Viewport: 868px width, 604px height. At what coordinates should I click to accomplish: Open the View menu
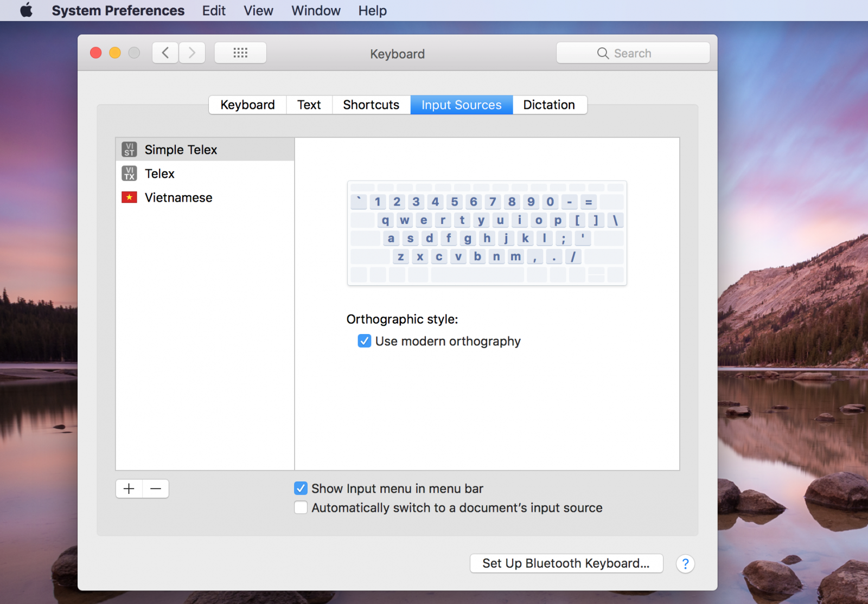[x=258, y=10]
